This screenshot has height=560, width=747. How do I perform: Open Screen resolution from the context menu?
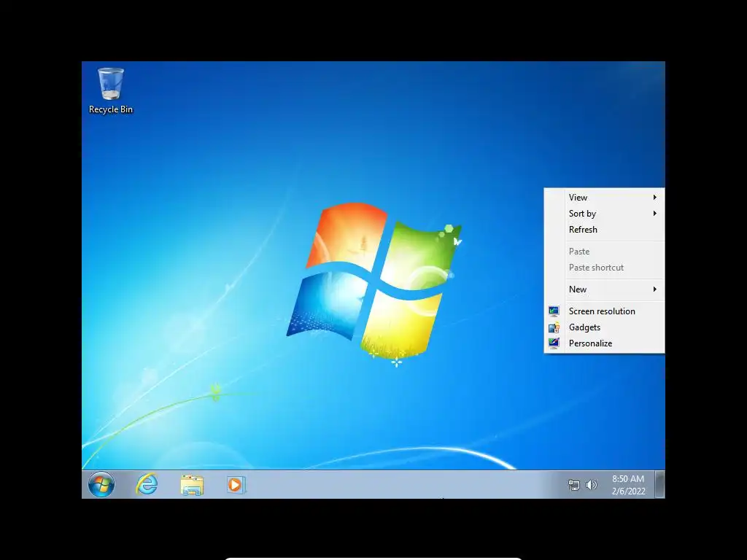[x=604, y=311]
